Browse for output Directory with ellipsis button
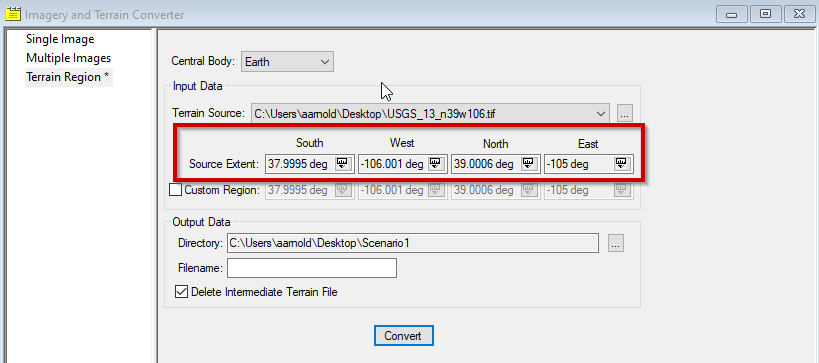The height and width of the screenshot is (363, 819). coord(616,243)
